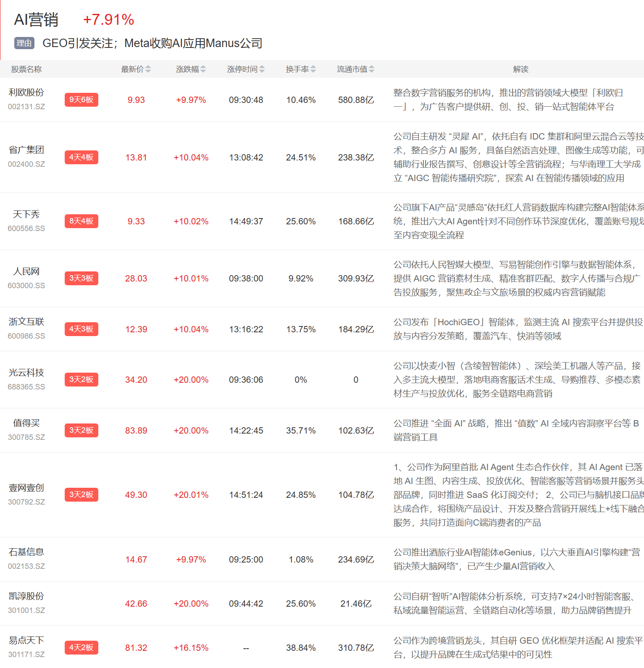Click the 理由 tag badge
This screenshot has height=668, width=644.
tap(24, 43)
